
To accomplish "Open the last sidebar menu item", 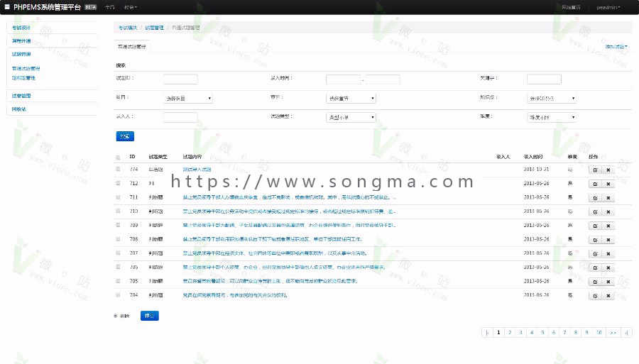I will click(x=18, y=109).
